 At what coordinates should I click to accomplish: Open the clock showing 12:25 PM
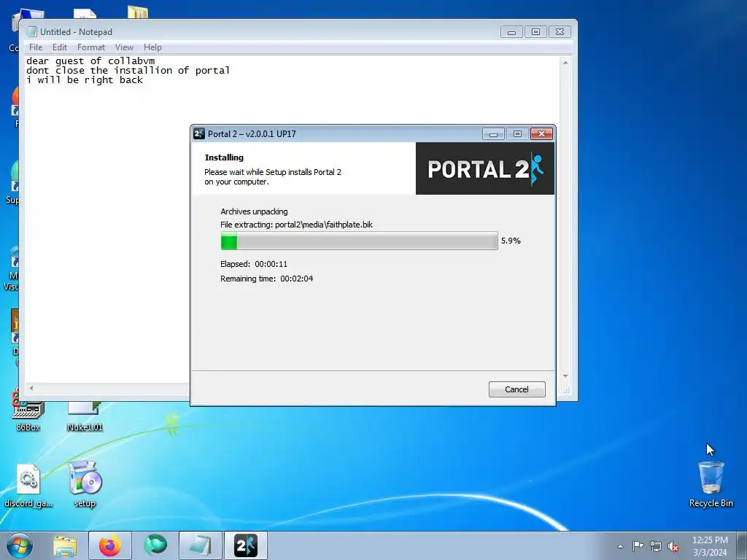pyautogui.click(x=710, y=545)
